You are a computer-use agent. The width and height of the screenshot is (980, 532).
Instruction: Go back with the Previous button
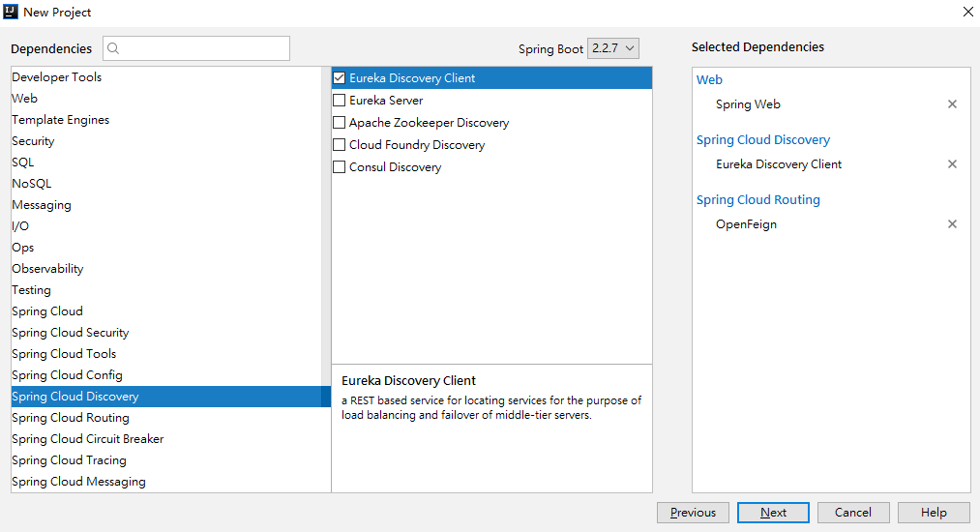pyautogui.click(x=693, y=513)
